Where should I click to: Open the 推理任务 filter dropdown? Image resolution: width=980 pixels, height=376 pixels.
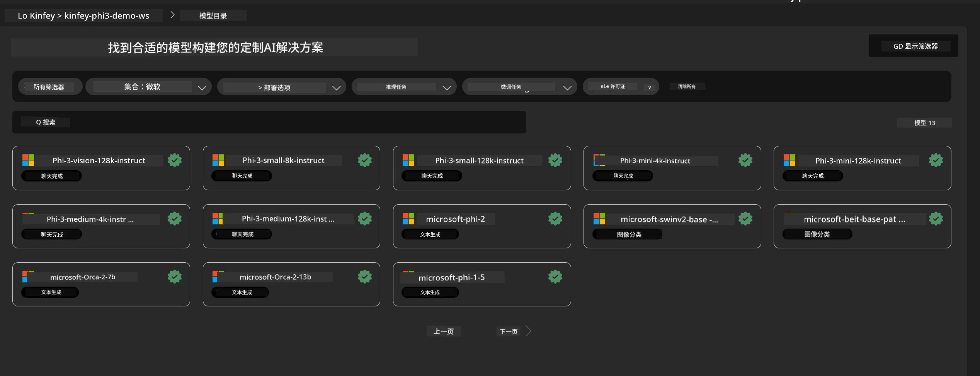coord(404,87)
